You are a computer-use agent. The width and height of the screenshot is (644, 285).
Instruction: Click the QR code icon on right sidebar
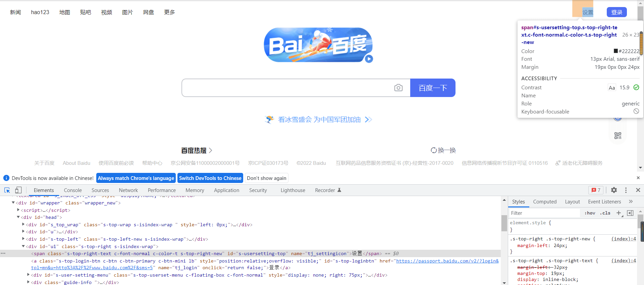(x=618, y=136)
